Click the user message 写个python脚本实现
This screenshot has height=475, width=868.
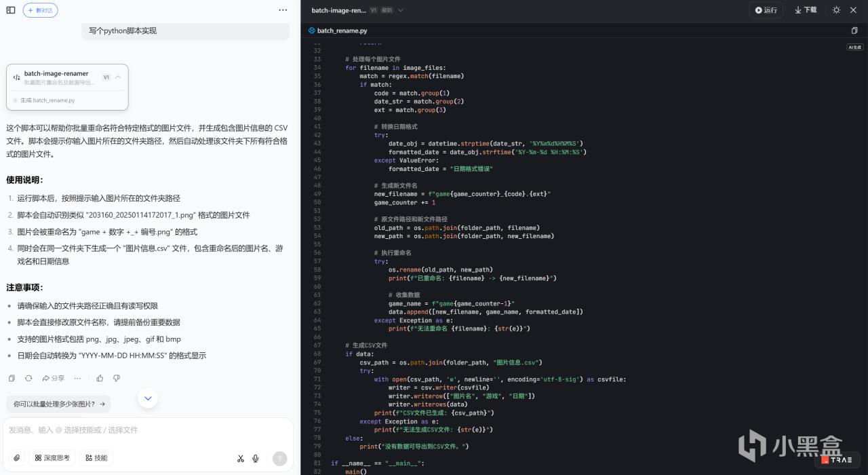coord(123,31)
